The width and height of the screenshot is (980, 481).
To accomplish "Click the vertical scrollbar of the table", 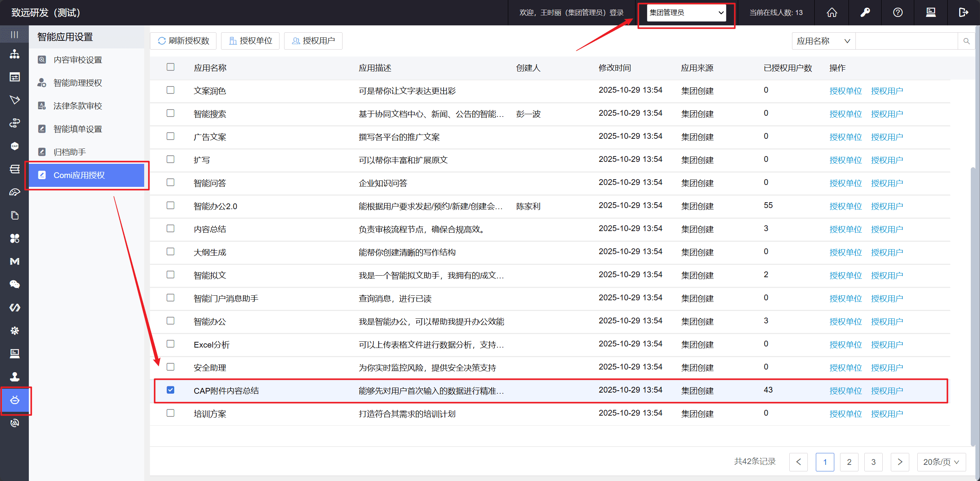I will pyautogui.click(x=973, y=307).
